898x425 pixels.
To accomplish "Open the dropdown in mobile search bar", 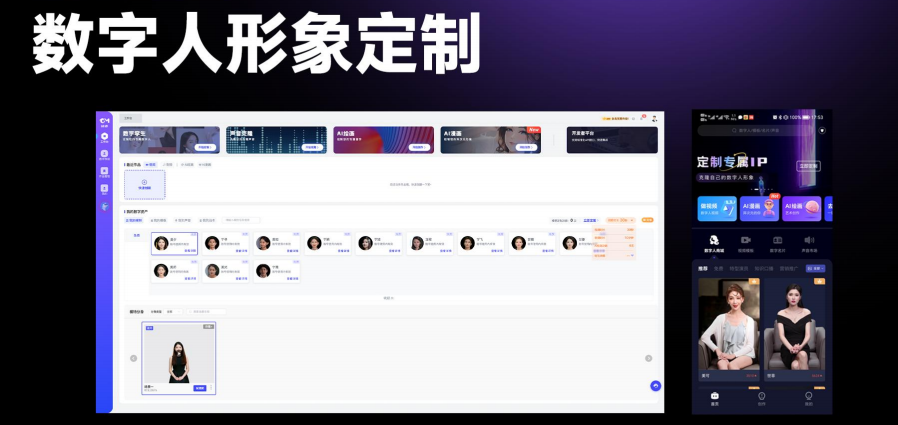I will point(822,130).
